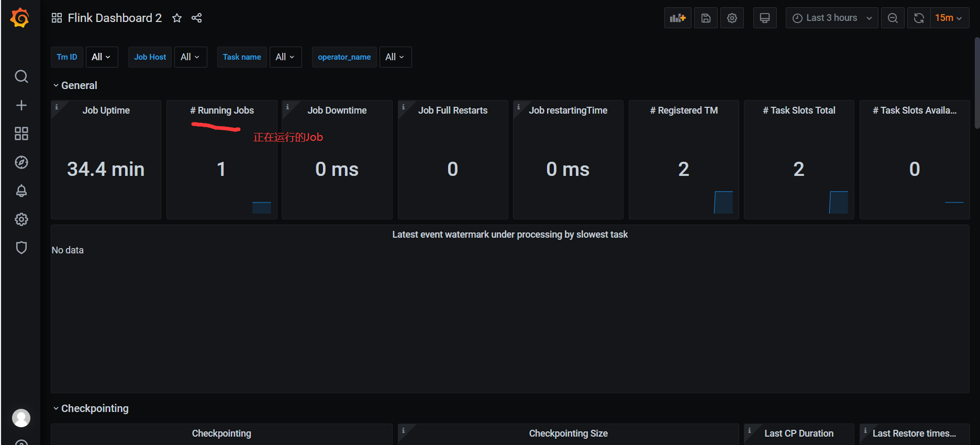This screenshot has height=445, width=980.
Task: Open the Job Host All dropdown
Action: click(191, 57)
